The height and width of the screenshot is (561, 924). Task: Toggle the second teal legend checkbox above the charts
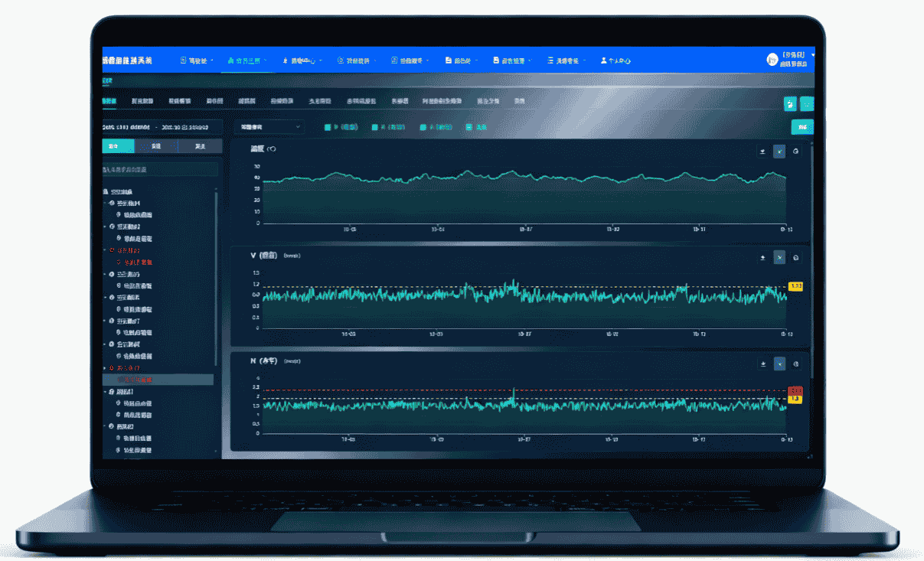374,127
